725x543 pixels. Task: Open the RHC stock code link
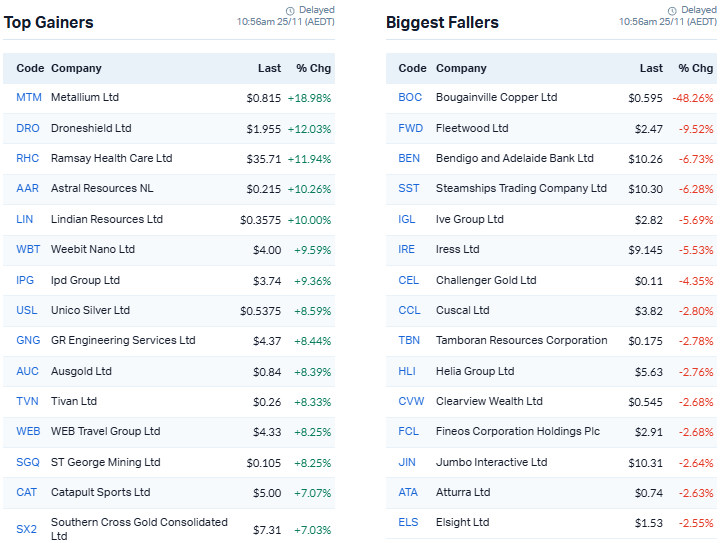point(28,158)
